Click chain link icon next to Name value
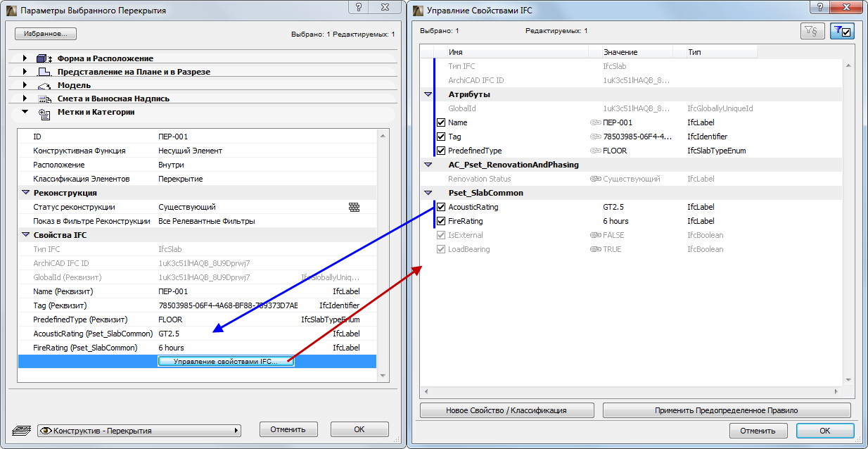Image resolution: width=868 pixels, height=449 pixels. coord(596,122)
